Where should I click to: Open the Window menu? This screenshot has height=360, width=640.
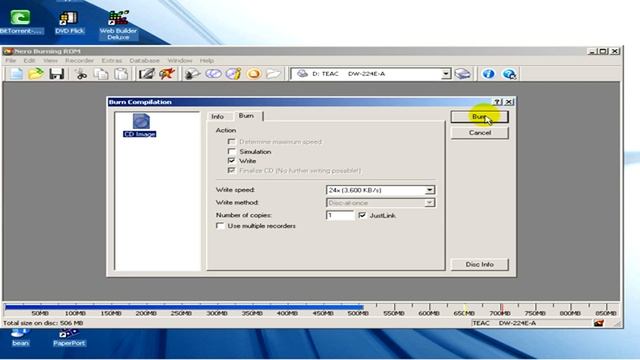point(180,60)
